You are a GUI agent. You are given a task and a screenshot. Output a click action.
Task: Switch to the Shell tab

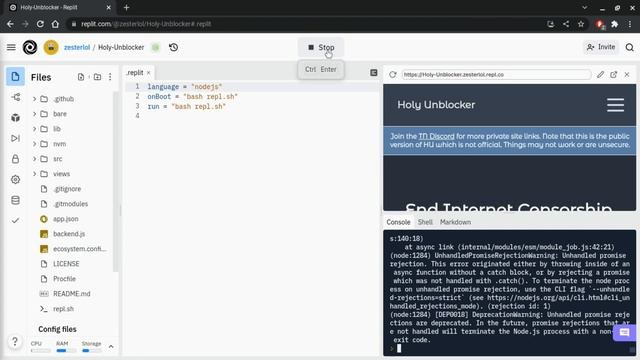(425, 222)
